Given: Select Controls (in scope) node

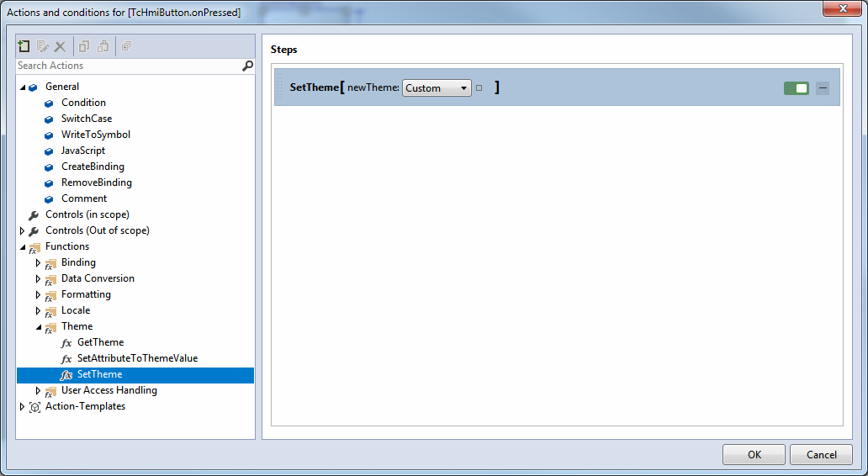Looking at the screenshot, I should click(87, 214).
